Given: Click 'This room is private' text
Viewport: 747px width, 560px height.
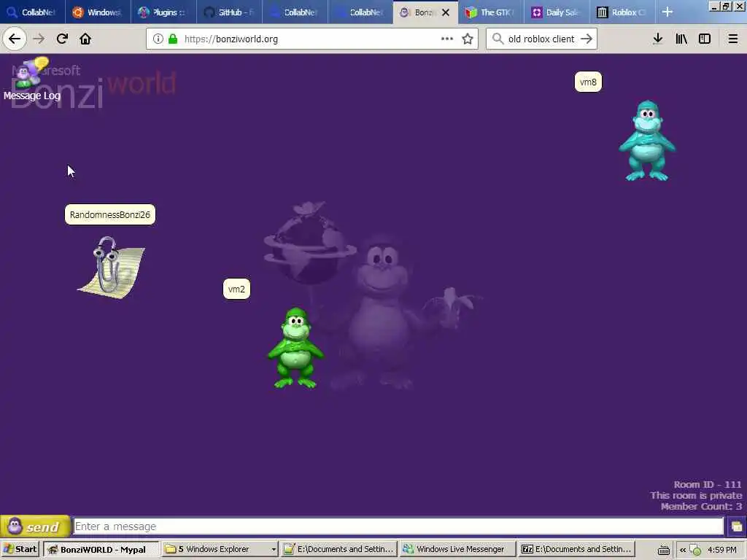Looking at the screenshot, I should 697,495.
